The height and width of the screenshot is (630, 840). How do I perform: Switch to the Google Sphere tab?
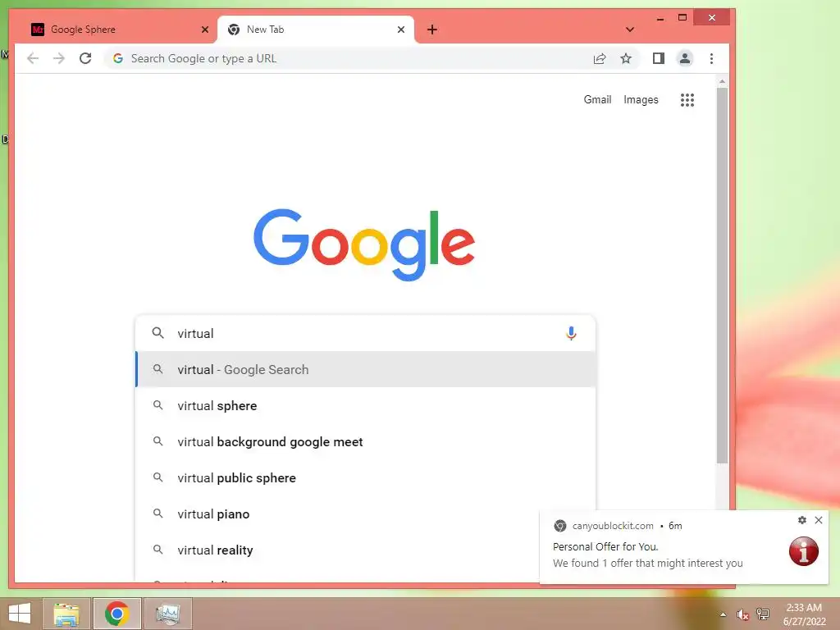(x=115, y=30)
